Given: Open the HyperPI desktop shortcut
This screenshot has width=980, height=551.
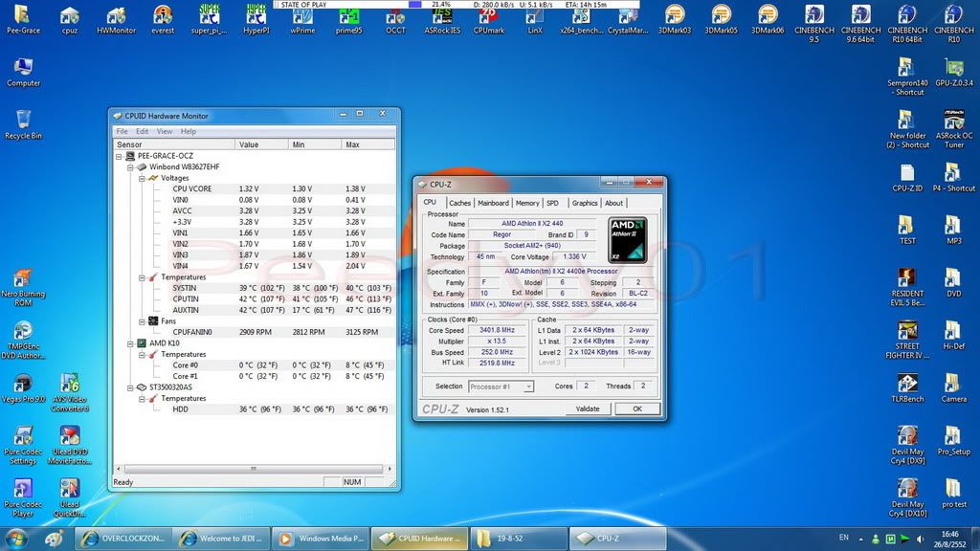Looking at the screenshot, I should coord(256,20).
